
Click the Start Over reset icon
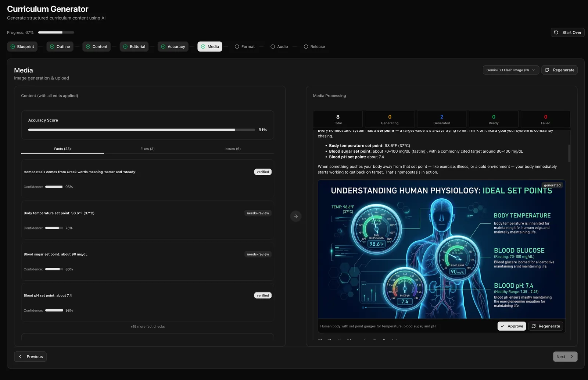[556, 32]
